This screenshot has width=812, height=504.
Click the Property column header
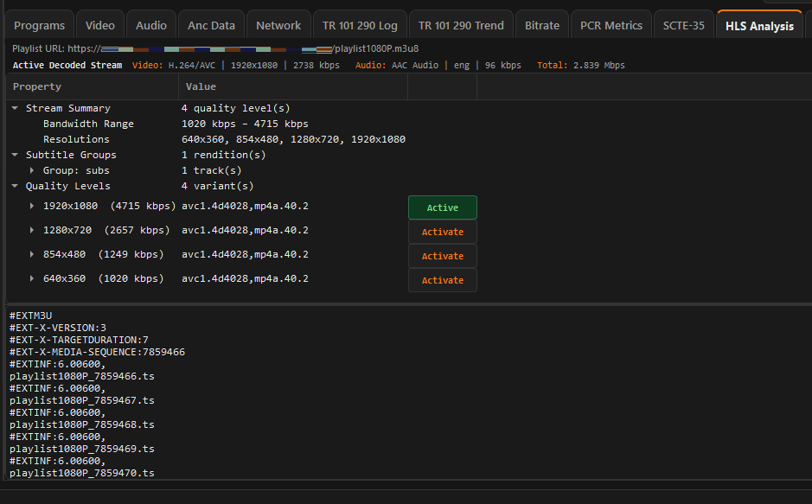[x=37, y=86]
